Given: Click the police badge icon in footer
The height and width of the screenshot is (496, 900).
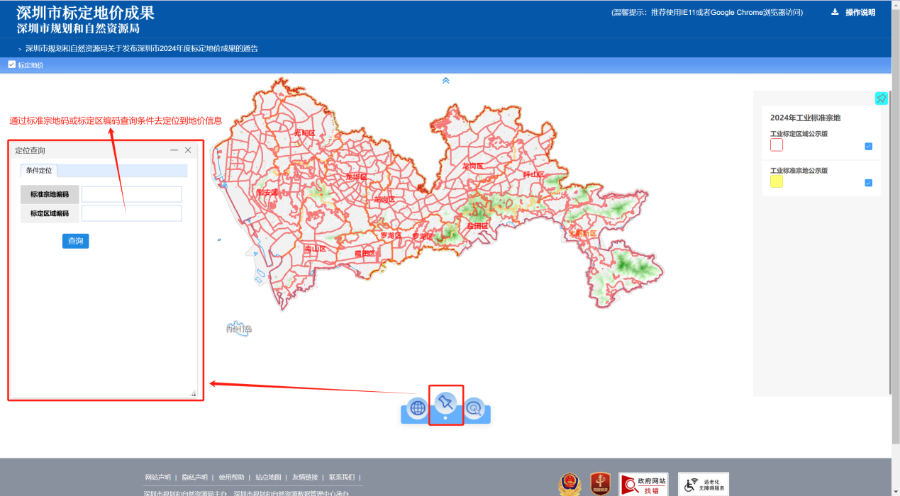Looking at the screenshot, I should click(x=569, y=483).
